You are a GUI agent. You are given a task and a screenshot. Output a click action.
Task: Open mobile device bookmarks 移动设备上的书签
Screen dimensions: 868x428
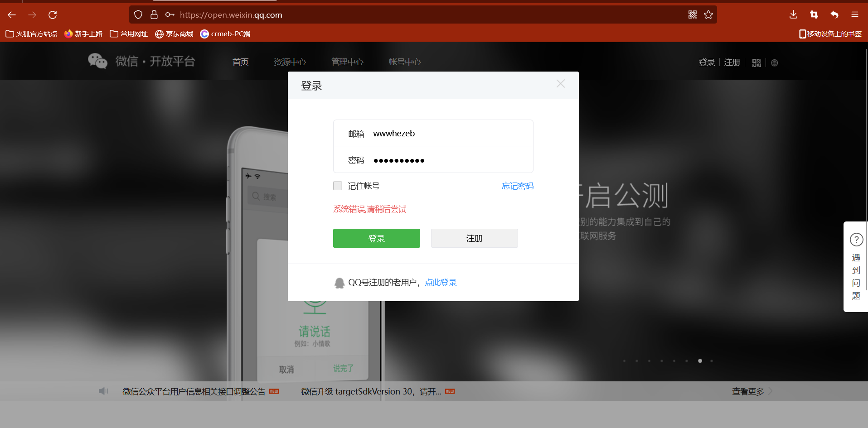tap(830, 34)
